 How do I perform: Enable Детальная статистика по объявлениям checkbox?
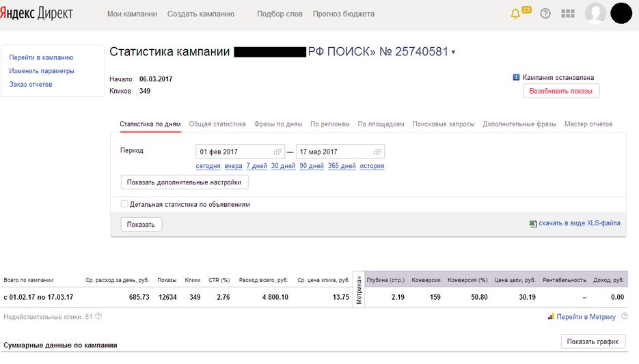124,204
